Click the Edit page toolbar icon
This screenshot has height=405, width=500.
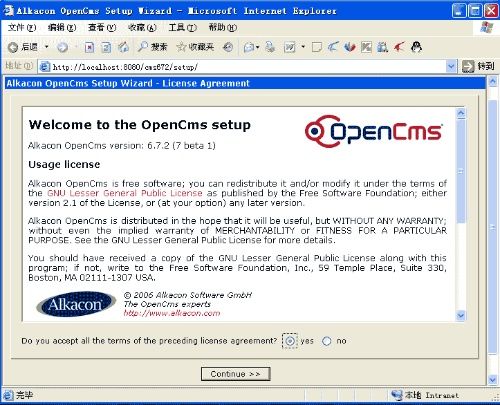pos(289,47)
